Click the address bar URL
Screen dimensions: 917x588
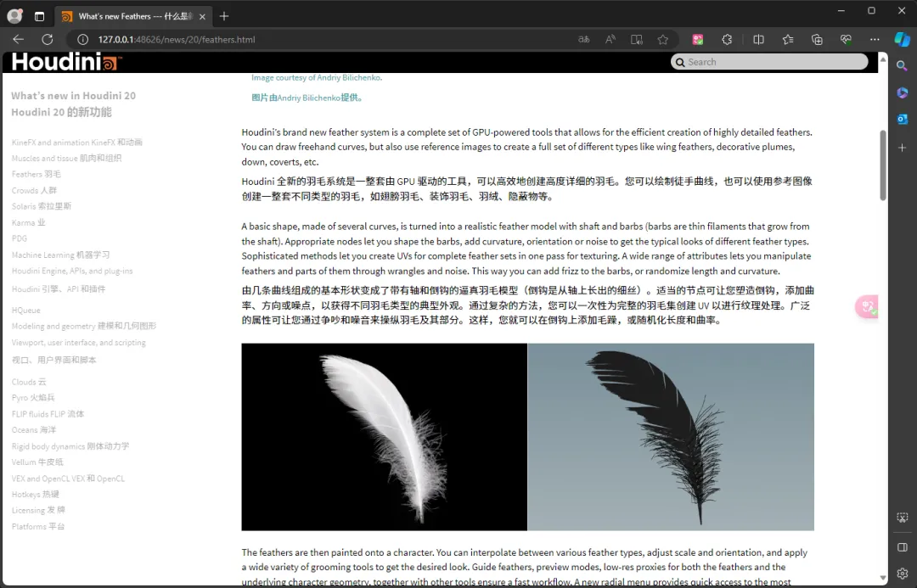click(177, 39)
